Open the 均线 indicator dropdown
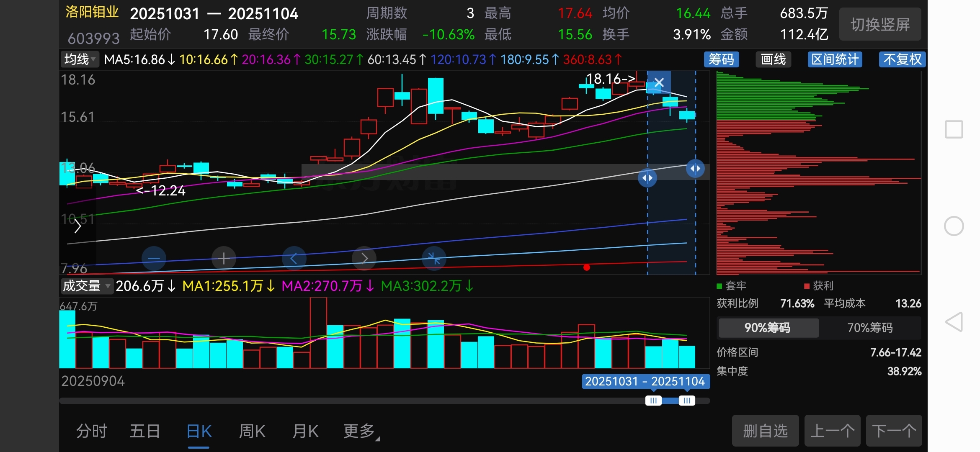 (x=80, y=59)
